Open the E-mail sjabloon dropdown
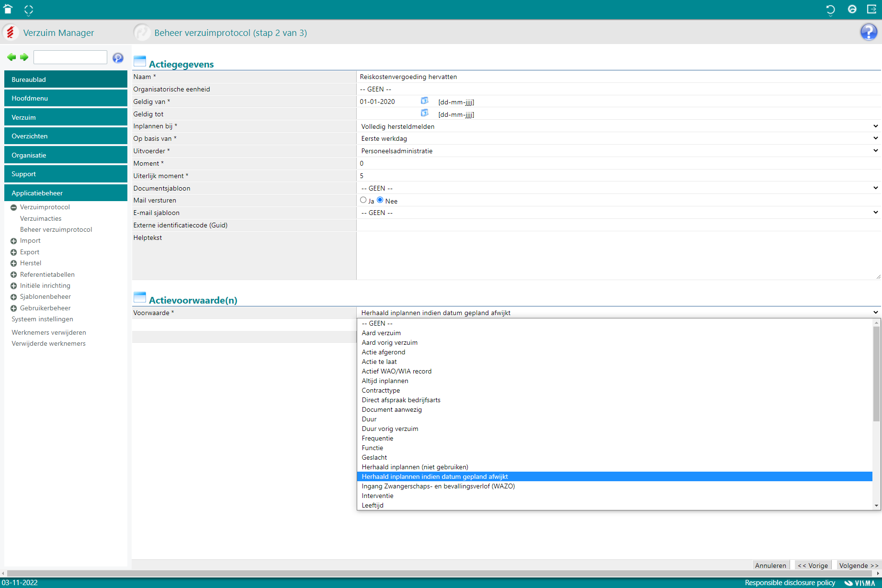The image size is (882, 588). (x=619, y=213)
